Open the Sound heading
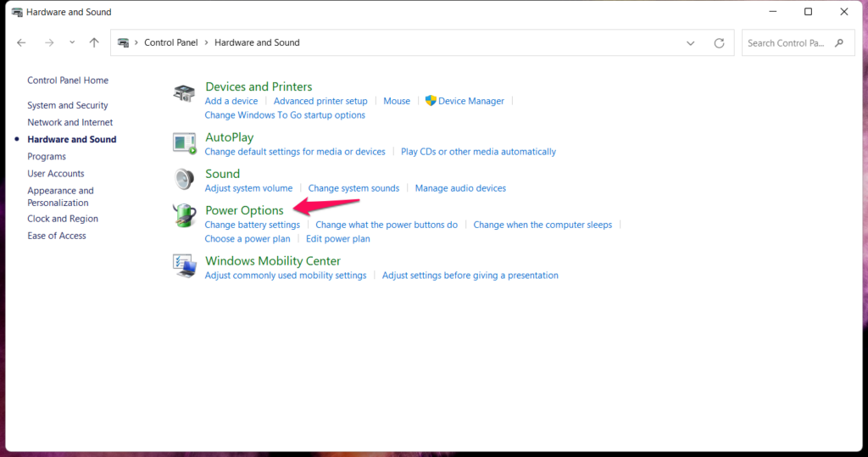Viewport: 868px width, 457px height. [x=223, y=174]
